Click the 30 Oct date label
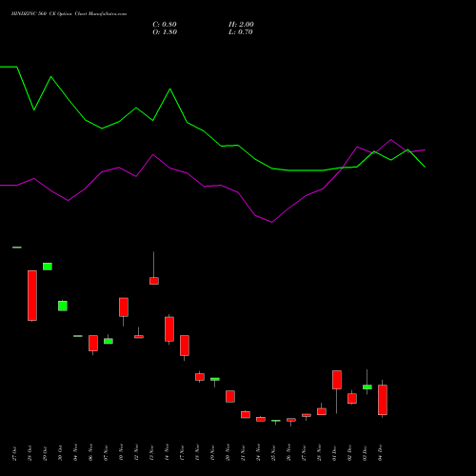The height and width of the screenshot is (476, 476). (60, 453)
